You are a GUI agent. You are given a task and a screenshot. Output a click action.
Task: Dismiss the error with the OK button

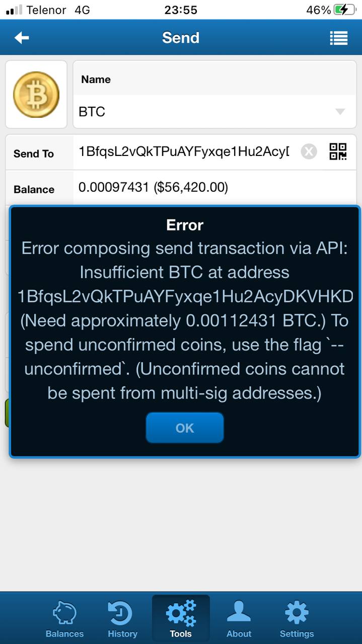[x=185, y=428]
